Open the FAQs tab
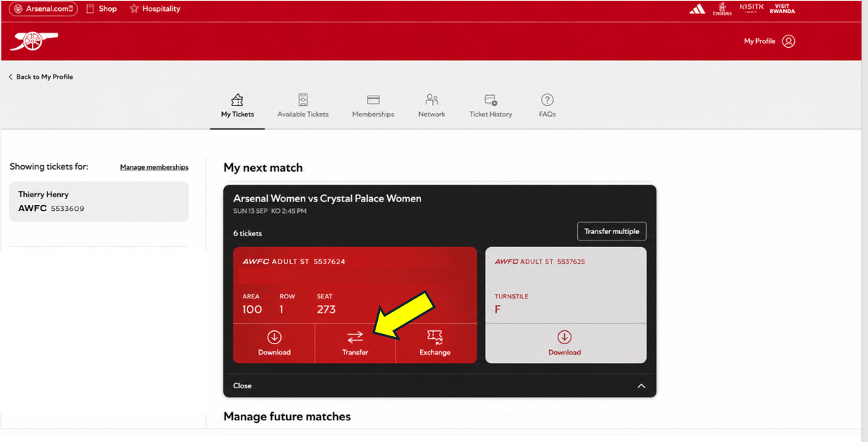 pos(547,106)
